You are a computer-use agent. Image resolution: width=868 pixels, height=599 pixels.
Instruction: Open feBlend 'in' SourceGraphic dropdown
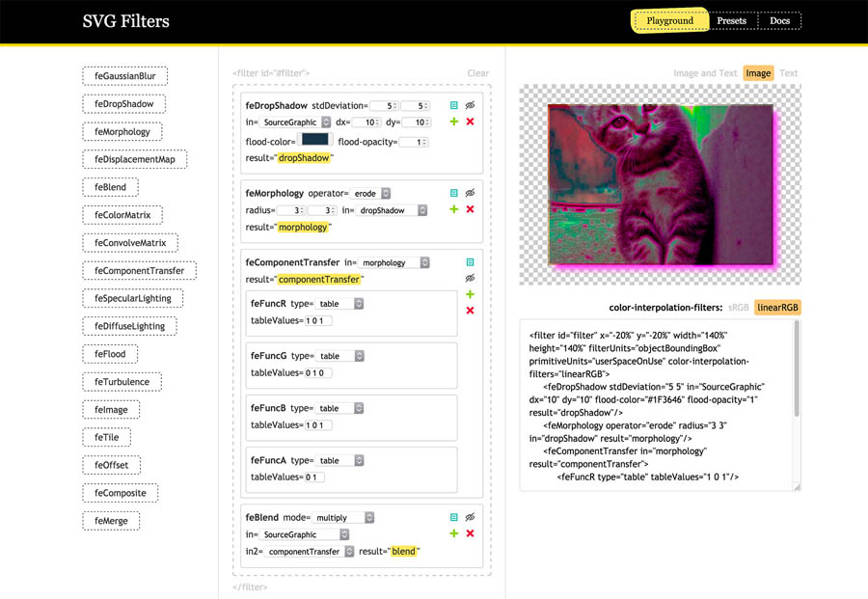pos(305,534)
